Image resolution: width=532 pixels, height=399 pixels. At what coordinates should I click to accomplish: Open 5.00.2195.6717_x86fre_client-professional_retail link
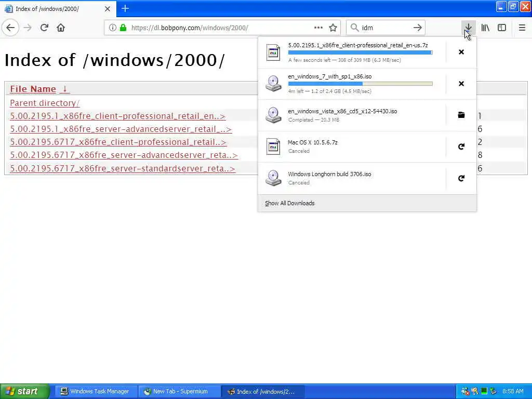pyautogui.click(x=118, y=142)
